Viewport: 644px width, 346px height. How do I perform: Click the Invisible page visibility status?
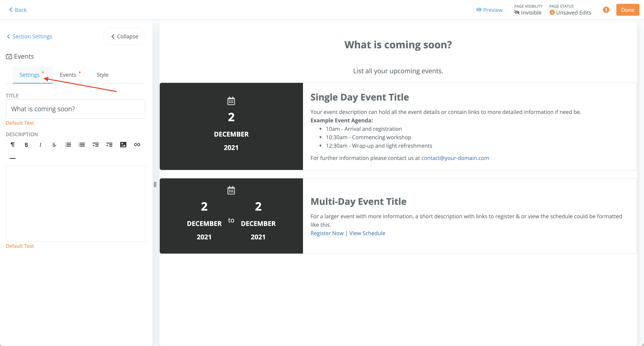pos(528,12)
